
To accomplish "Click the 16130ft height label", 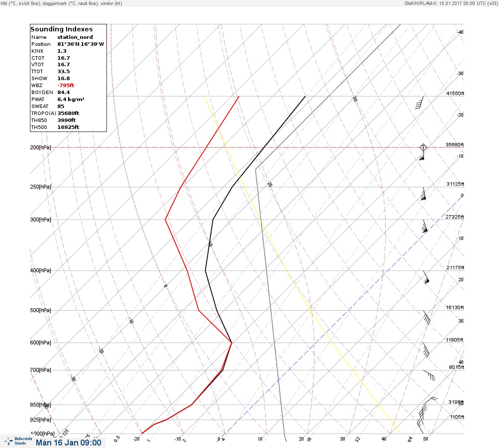I will click(x=455, y=307).
